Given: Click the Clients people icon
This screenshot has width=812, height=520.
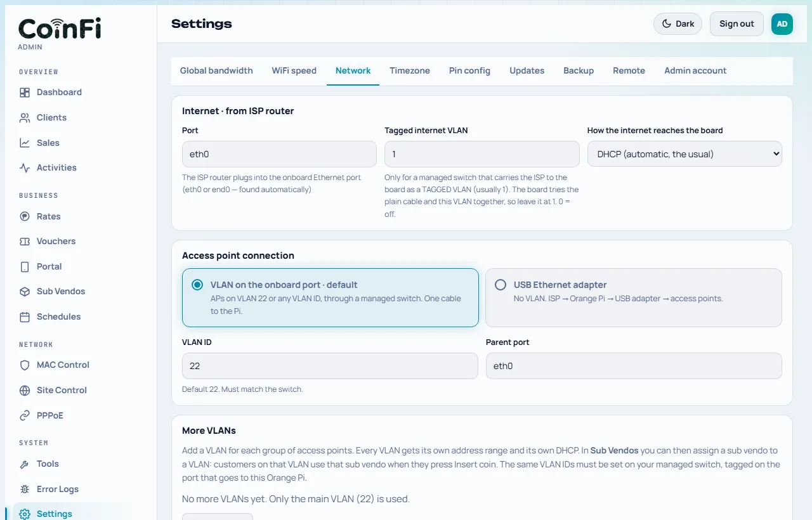Looking at the screenshot, I should coord(25,118).
